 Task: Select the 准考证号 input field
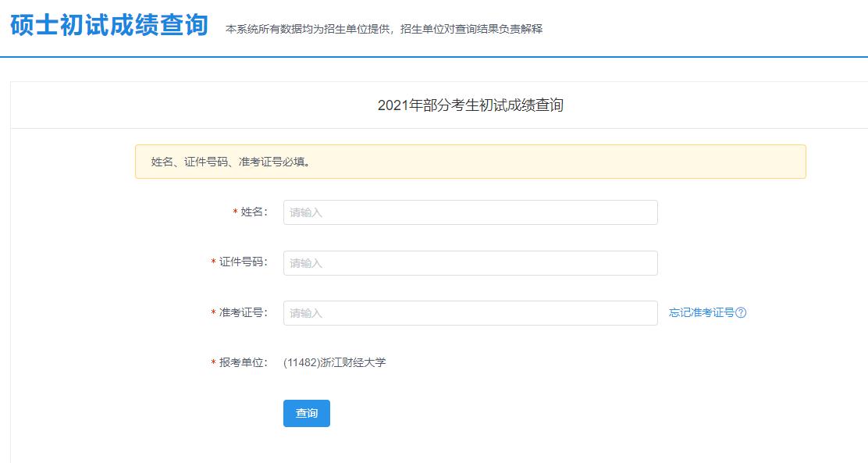click(x=470, y=313)
